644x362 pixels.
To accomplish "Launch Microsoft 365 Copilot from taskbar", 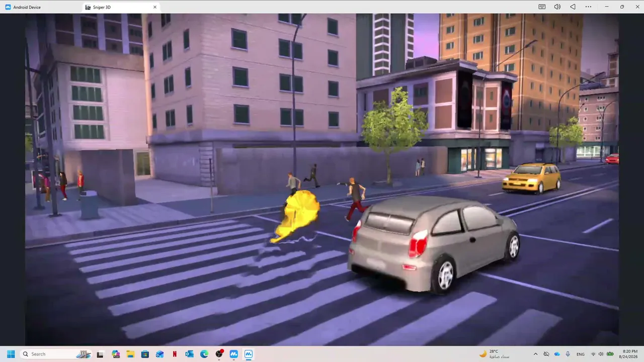I will [116, 354].
